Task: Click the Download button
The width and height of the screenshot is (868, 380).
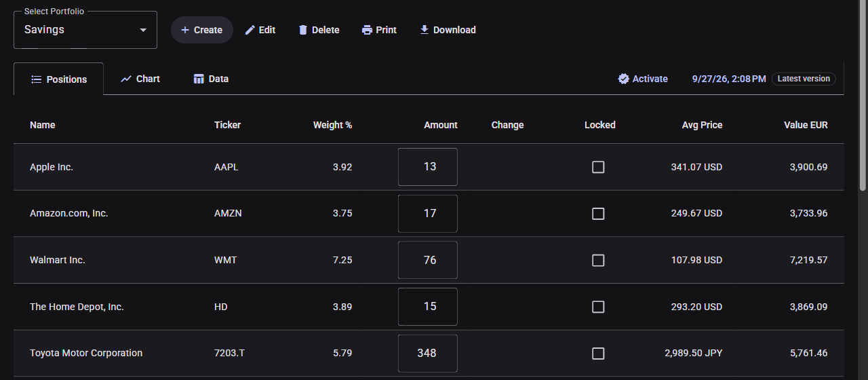Action: pos(448,30)
